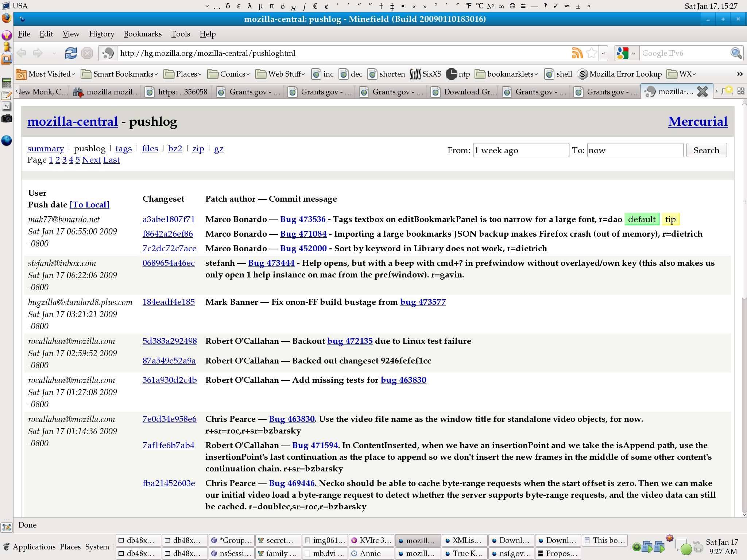Expand the WX bookmarks folder
The width and height of the screenshot is (747, 560).
click(x=681, y=74)
